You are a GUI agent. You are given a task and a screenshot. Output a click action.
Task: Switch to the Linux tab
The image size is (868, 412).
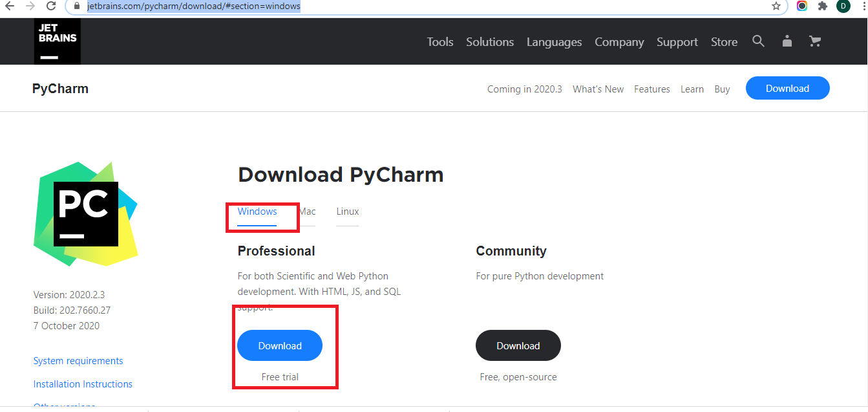[x=348, y=211]
